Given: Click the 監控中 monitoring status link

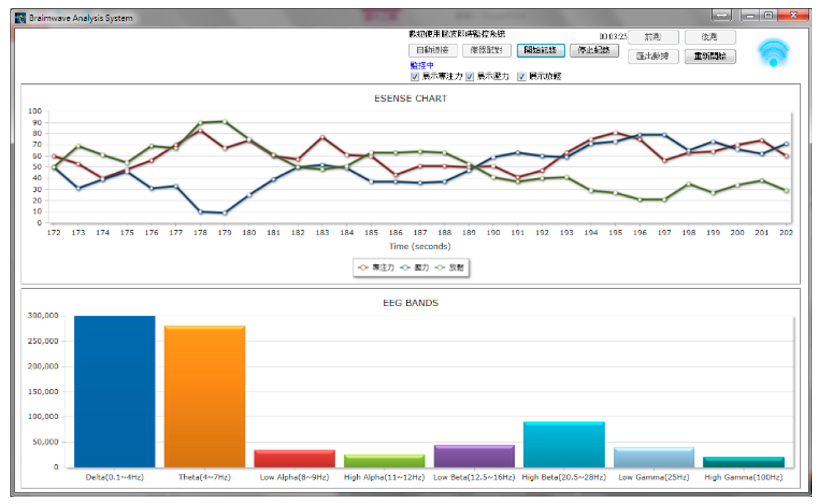Looking at the screenshot, I should coord(422,65).
